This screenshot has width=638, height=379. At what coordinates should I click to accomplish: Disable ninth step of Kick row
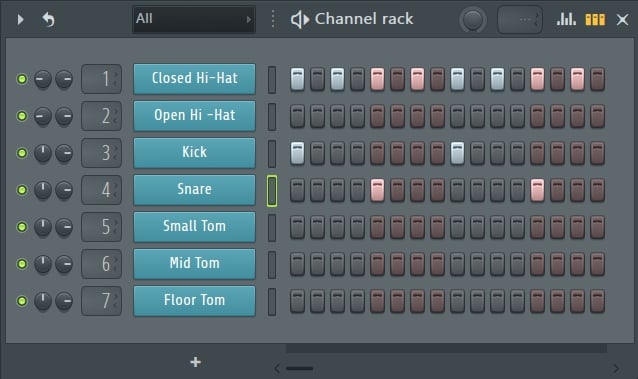(457, 153)
